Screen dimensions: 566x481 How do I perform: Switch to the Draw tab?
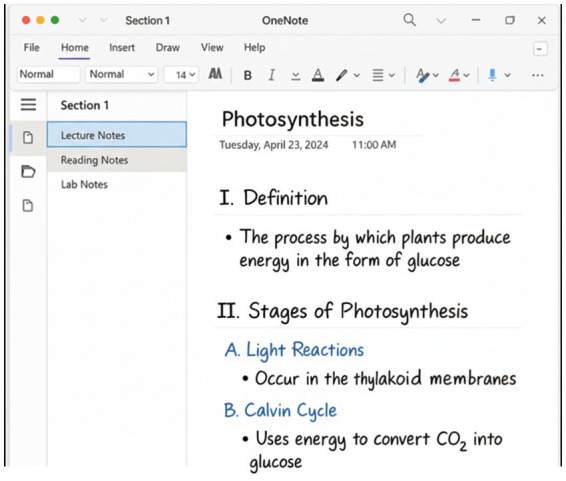tap(167, 48)
